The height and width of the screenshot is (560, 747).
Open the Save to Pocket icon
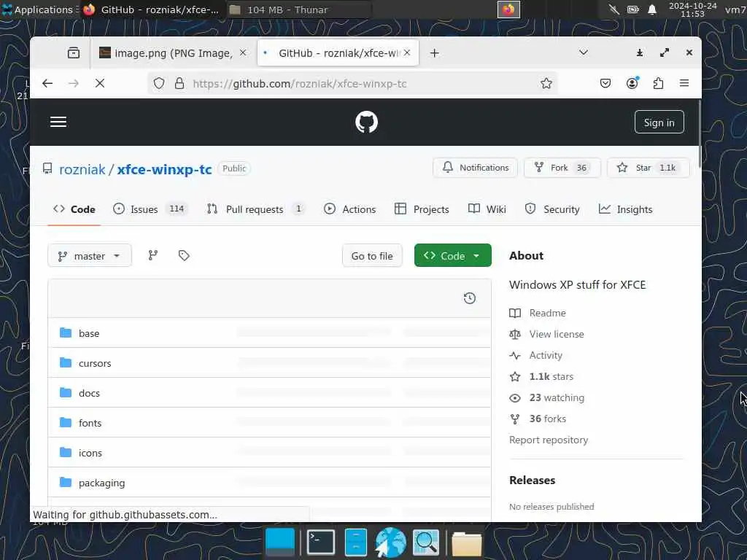coord(605,83)
